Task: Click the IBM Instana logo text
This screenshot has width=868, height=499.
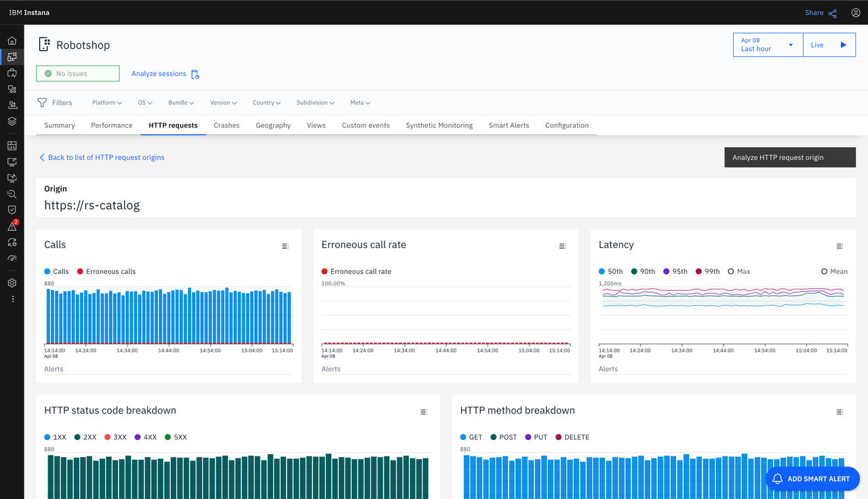Action: click(29, 13)
